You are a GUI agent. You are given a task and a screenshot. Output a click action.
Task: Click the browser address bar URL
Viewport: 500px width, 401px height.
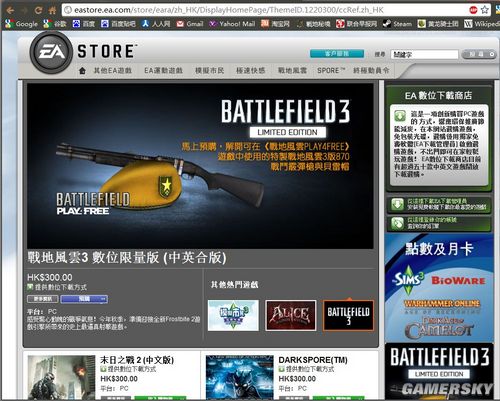pyautogui.click(x=229, y=10)
